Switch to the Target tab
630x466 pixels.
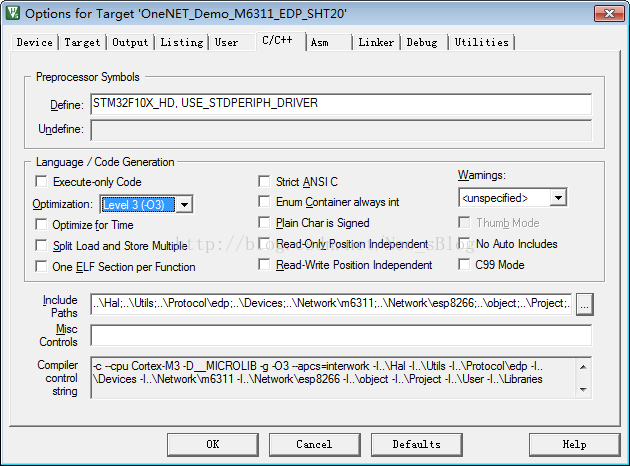click(x=82, y=42)
